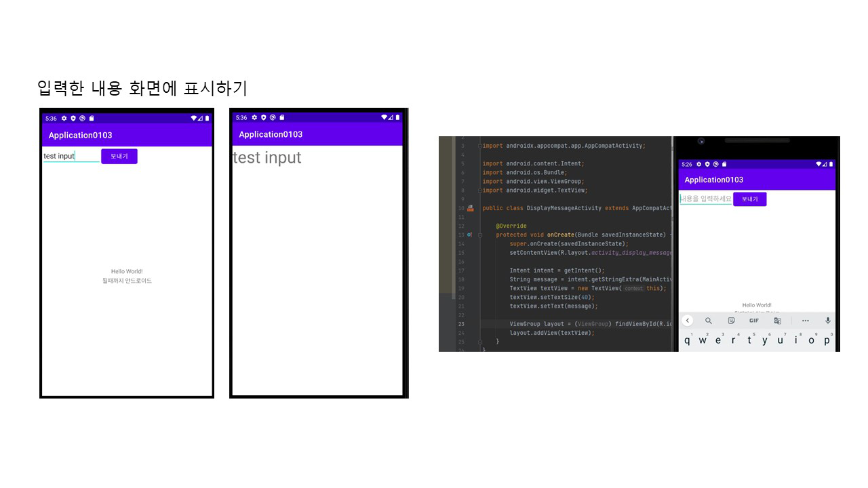
Task: Fold the import block at line 3
Action: pyautogui.click(x=480, y=146)
